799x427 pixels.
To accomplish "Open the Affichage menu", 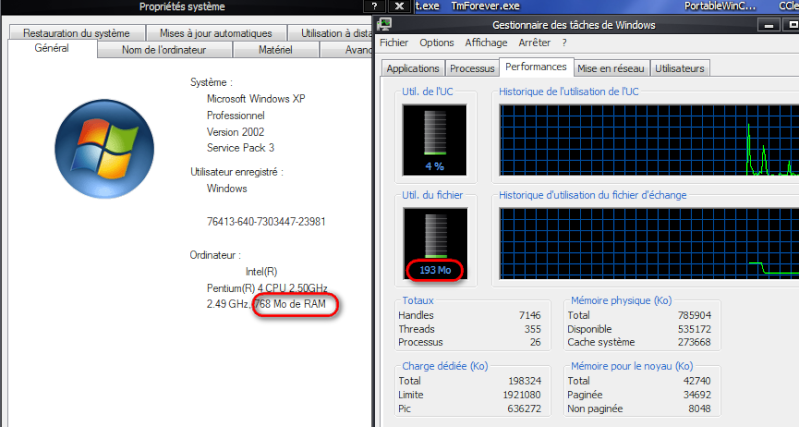I will (x=486, y=43).
